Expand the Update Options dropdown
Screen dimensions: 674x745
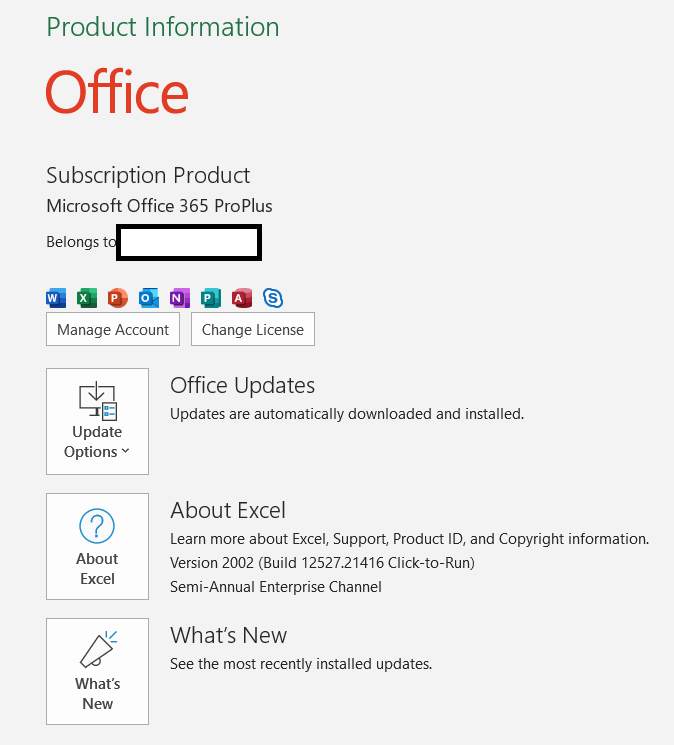point(97,421)
